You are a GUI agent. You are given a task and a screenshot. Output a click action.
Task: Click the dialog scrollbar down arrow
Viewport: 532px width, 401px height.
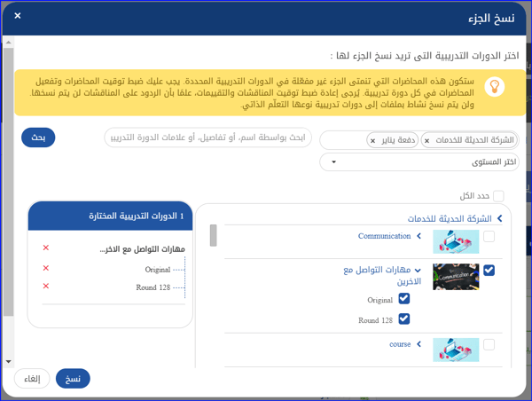point(9,362)
